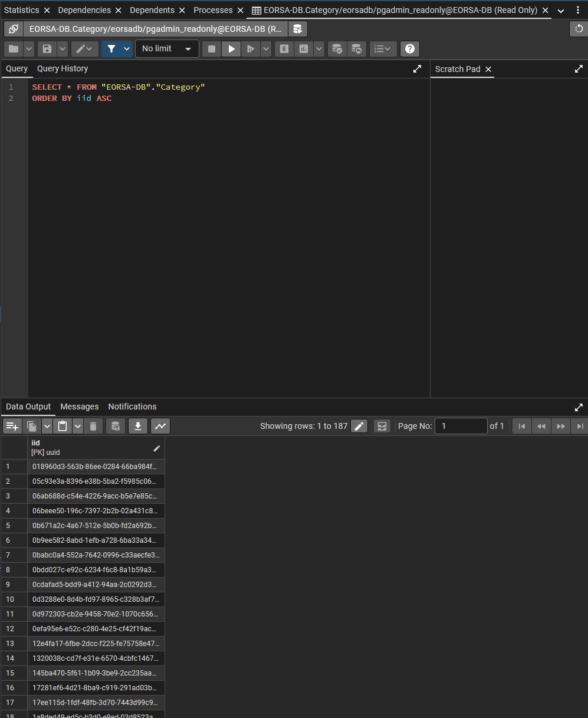Click the Save Data Changes icon
This screenshot has width=588, height=718.
116,426
